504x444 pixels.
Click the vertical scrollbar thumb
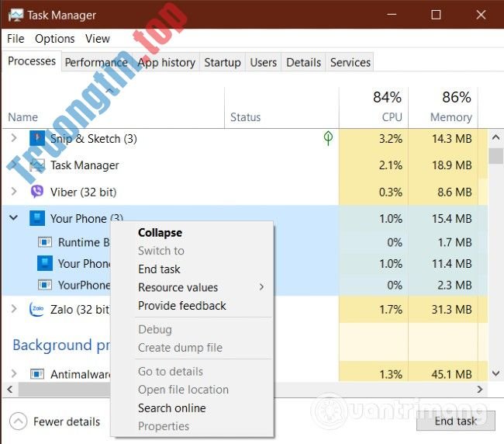pyautogui.click(x=495, y=156)
